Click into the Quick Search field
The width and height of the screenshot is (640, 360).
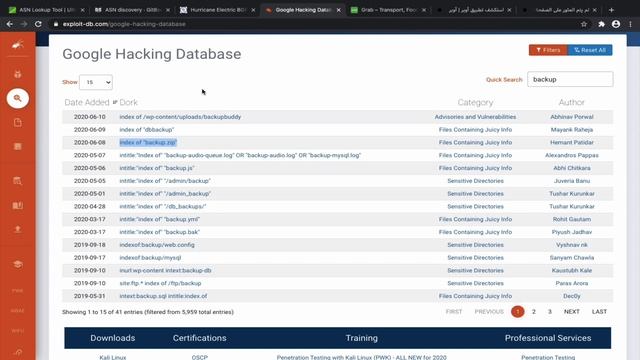click(570, 79)
